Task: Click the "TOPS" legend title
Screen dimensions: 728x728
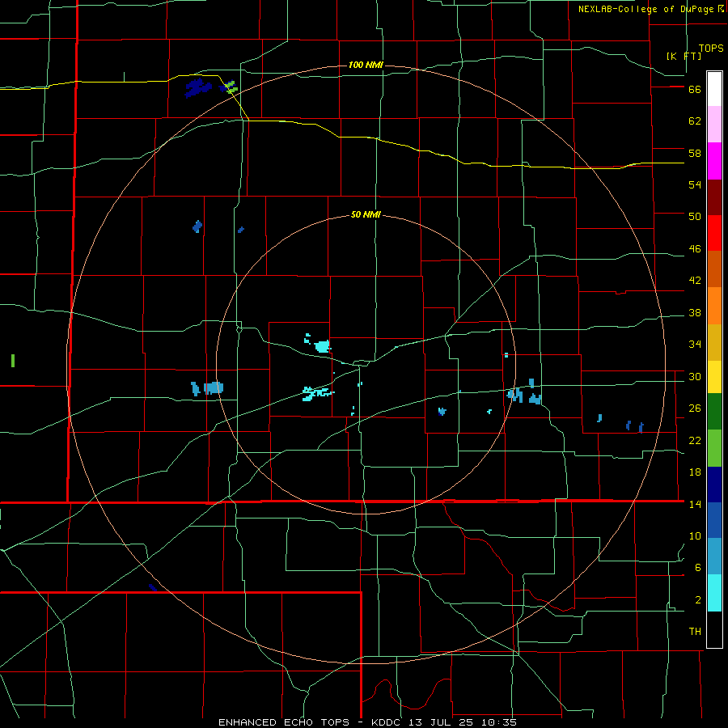Action: pos(711,49)
